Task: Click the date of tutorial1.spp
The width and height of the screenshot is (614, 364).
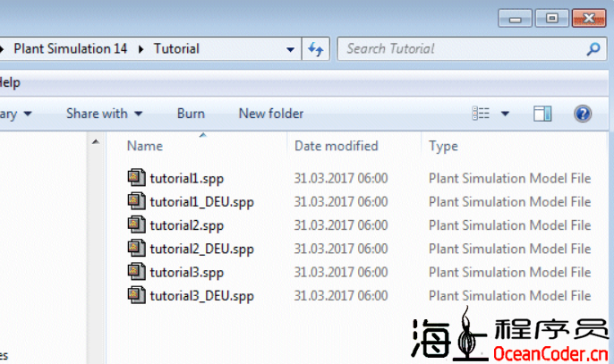Action: 341,178
